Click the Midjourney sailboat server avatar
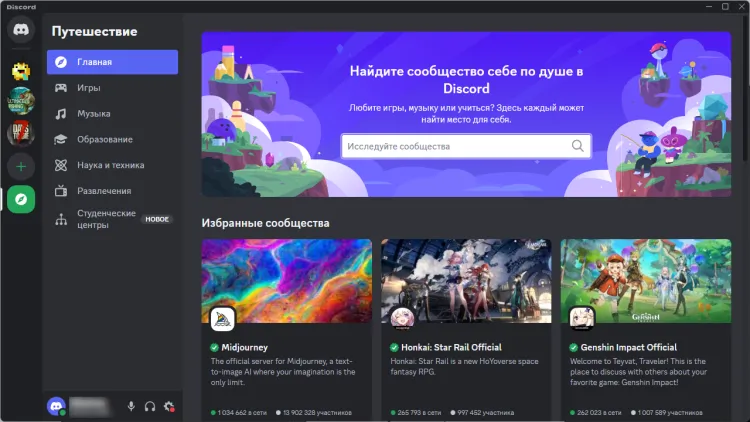The width and height of the screenshot is (750, 422). pos(222,319)
